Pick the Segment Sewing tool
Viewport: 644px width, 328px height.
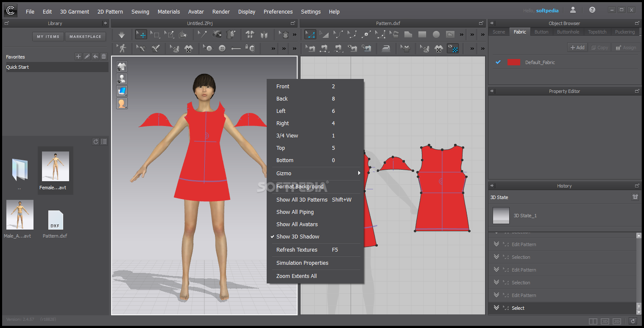click(324, 48)
